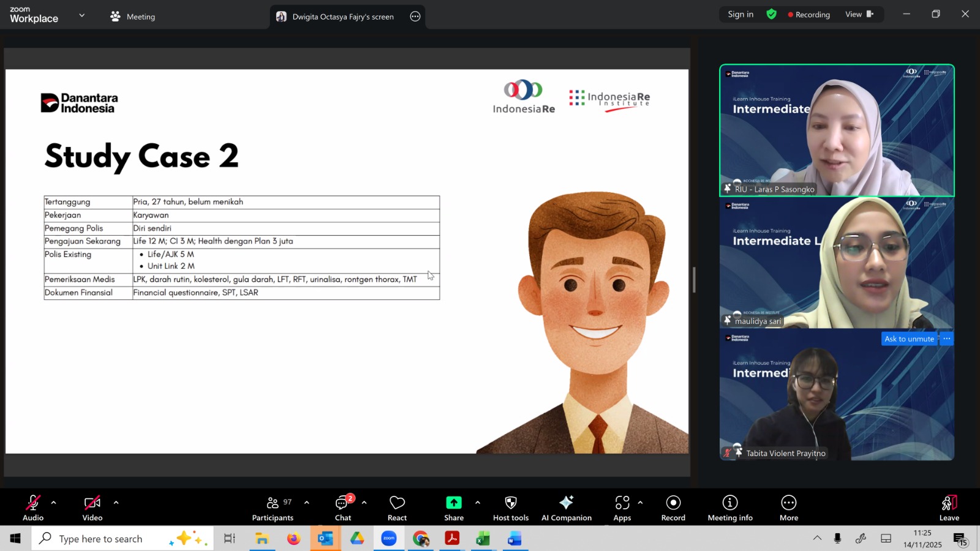Open Zoom Workplace dropdown chevron
Viewport: 980px width, 551px height.
point(82,15)
